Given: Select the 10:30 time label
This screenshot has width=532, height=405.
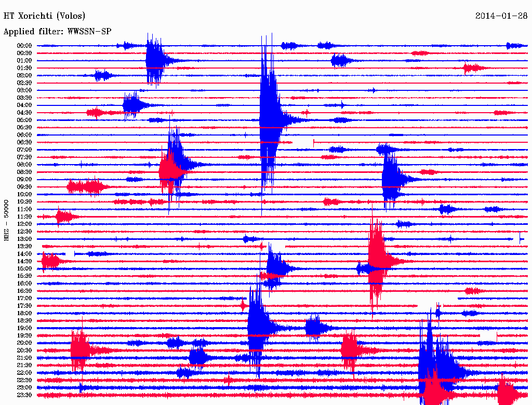Looking at the screenshot, I should [24, 202].
